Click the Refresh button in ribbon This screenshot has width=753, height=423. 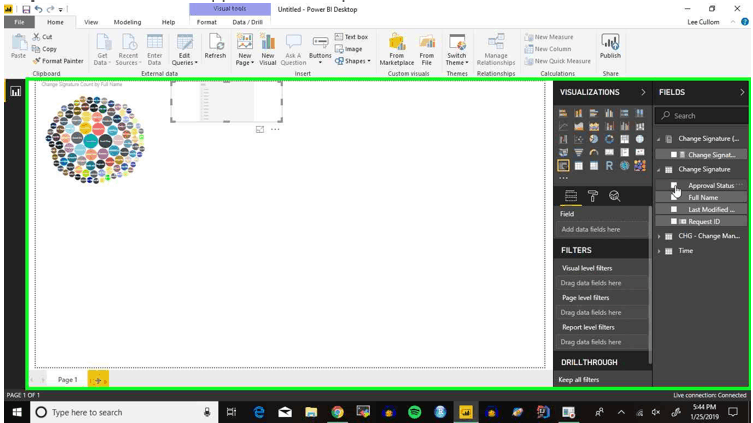[x=215, y=47]
